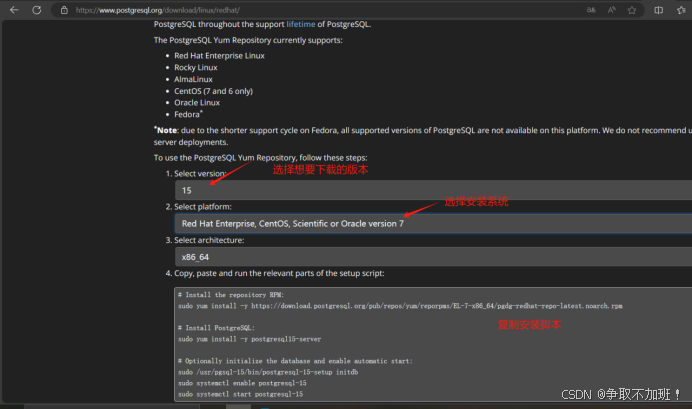692x409 pixels.
Task: Open the architecture dropdown showing x86_64
Action: [x=433, y=257]
